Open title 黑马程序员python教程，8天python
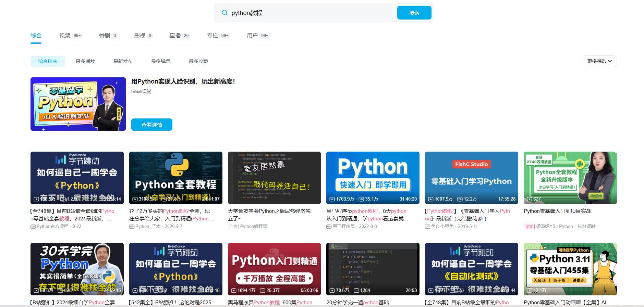 367,215
